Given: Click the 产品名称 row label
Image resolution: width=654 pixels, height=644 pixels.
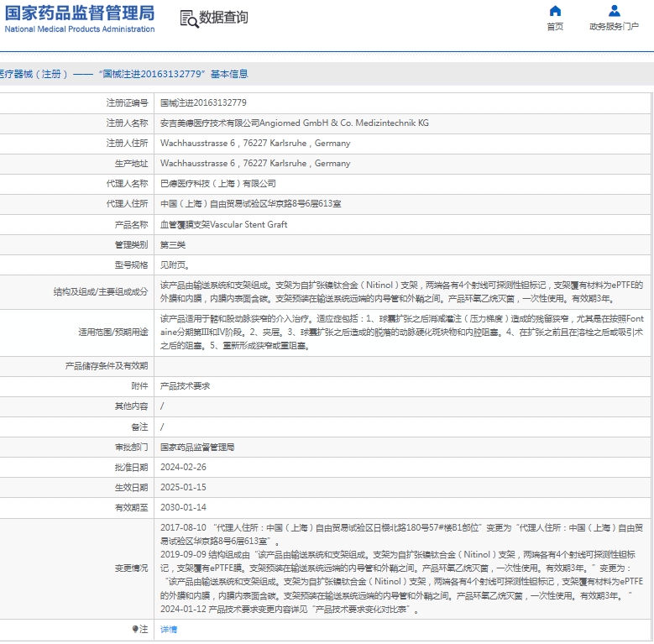Looking at the screenshot, I should (131, 224).
